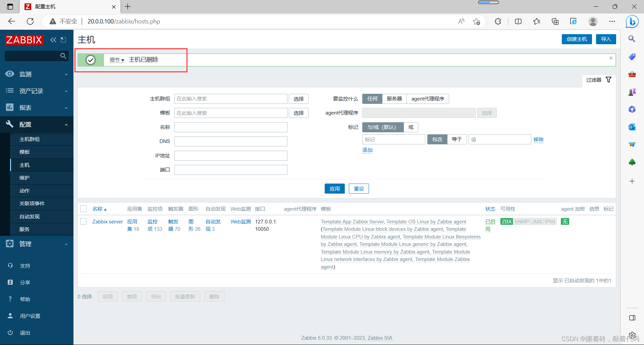The width and height of the screenshot is (644, 345).
Task: Select 服务器 monitored-by option
Action: click(394, 99)
